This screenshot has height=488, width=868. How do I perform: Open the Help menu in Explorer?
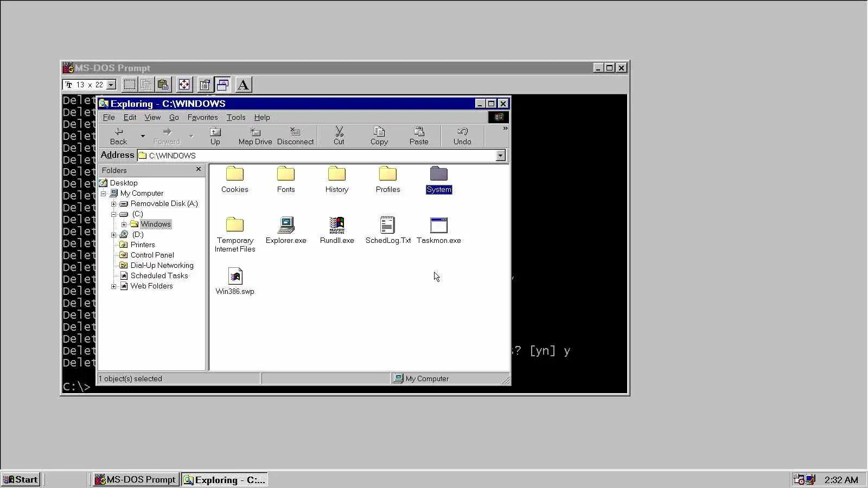262,117
